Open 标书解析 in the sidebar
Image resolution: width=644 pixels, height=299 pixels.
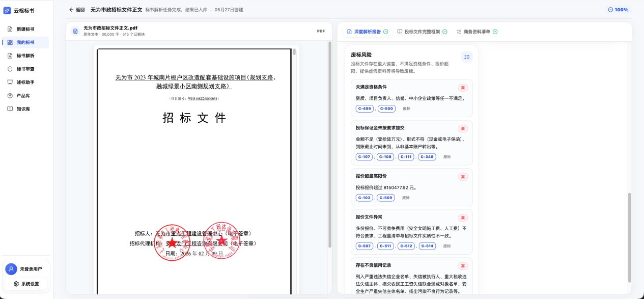click(x=25, y=56)
